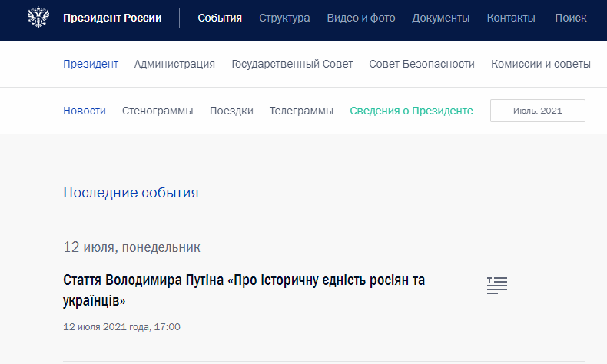Select the Новости category tab
This screenshot has height=364, width=607.
(85, 111)
